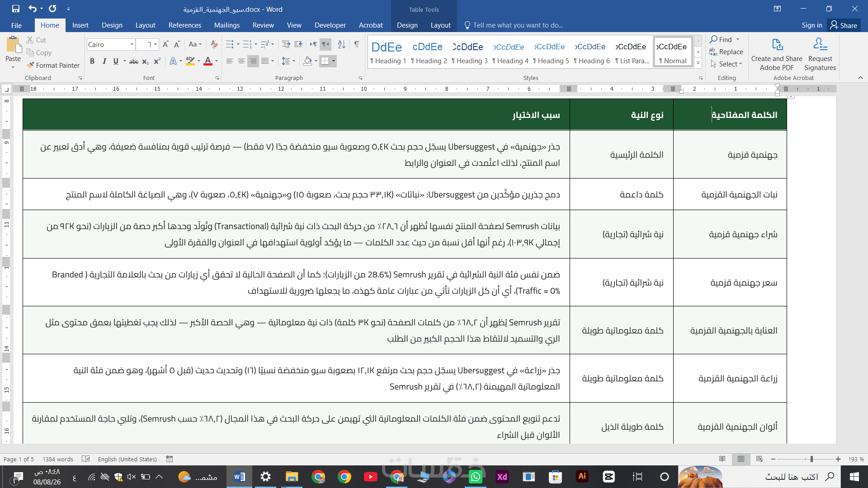Toggle Bold formatting in Font group
The image size is (868, 488).
pos(92,61)
